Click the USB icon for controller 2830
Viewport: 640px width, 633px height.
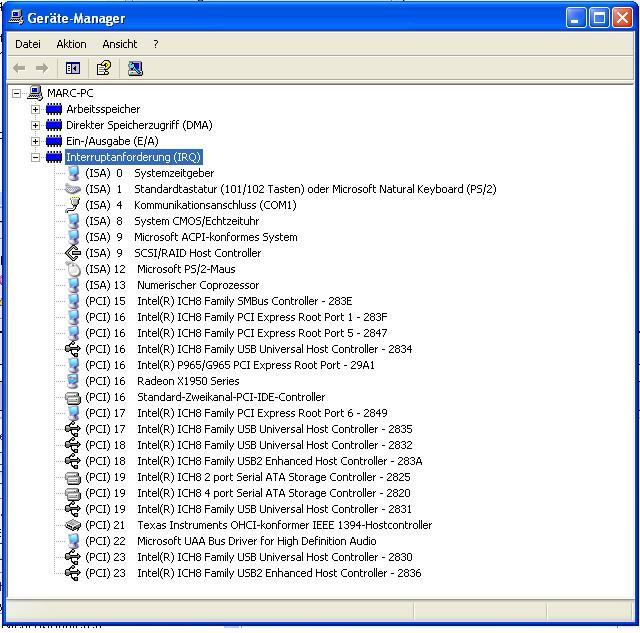tap(73, 557)
